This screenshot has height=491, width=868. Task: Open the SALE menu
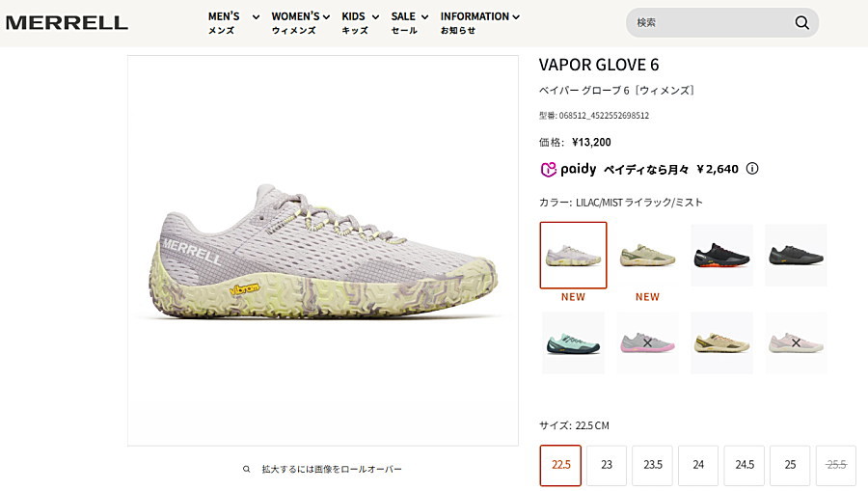click(410, 23)
